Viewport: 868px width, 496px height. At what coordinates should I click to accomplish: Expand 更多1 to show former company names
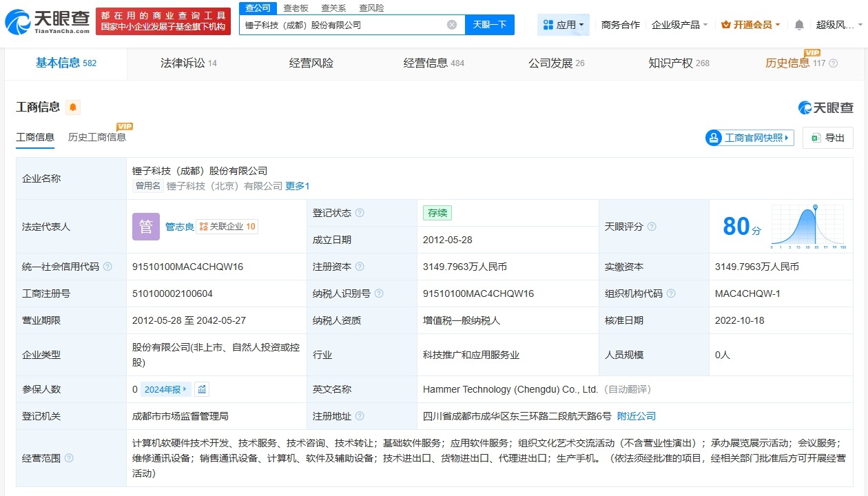[297, 185]
